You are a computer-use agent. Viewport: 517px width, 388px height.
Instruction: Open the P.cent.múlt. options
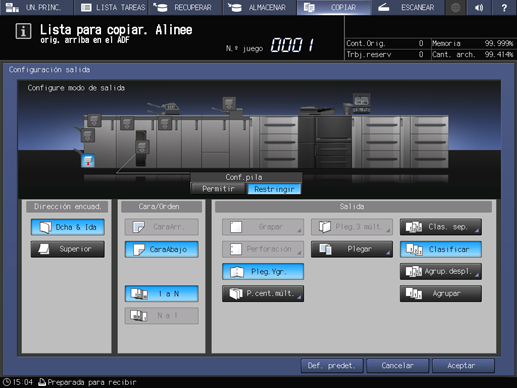coord(263,294)
